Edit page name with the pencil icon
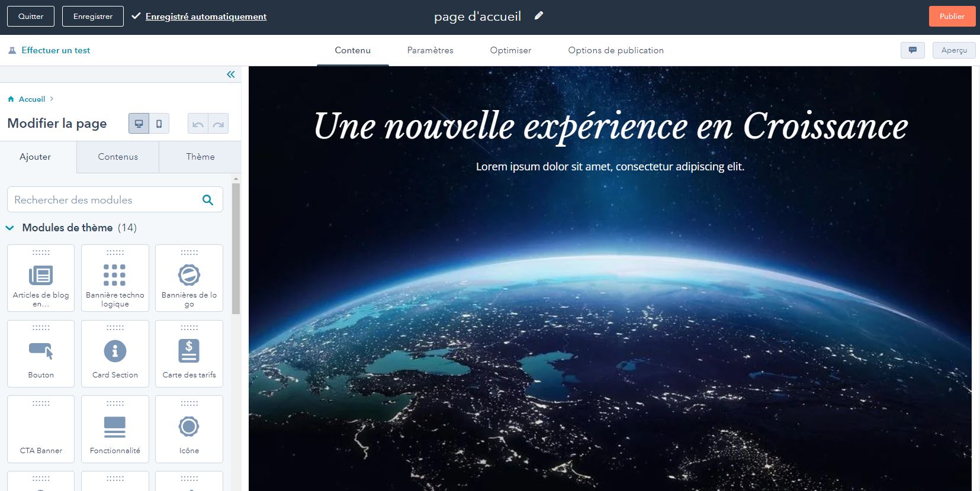 538,16
